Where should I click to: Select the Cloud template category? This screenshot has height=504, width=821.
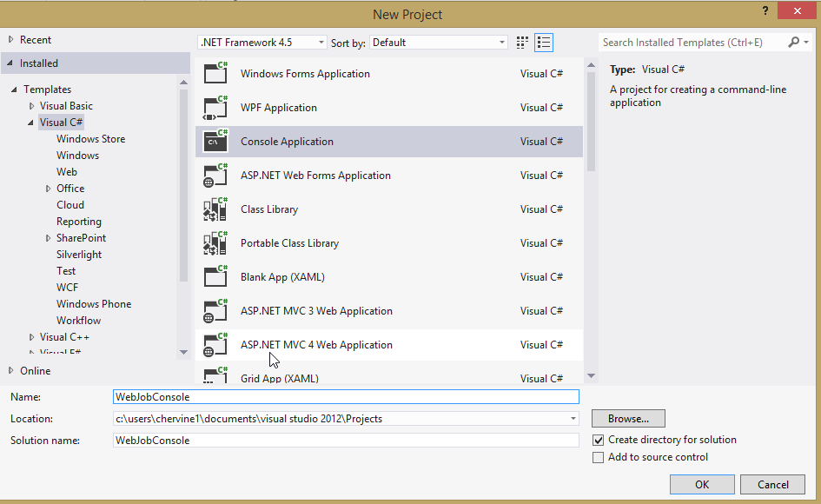[x=70, y=205]
